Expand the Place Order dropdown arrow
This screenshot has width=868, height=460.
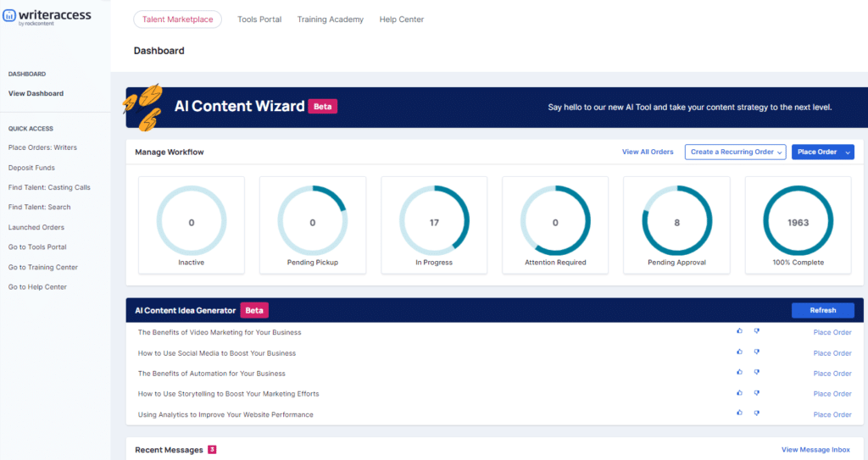pyautogui.click(x=848, y=152)
